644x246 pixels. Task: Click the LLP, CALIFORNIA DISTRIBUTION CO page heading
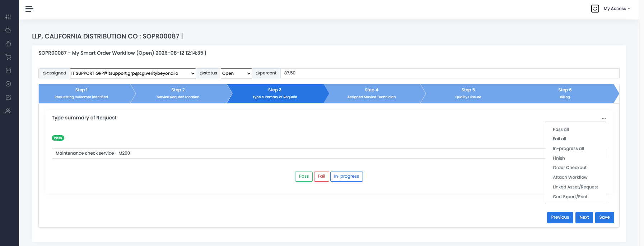click(107, 36)
